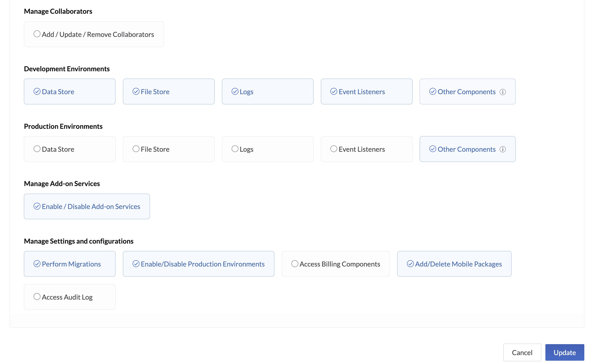
Task: Enable Production File Store permission
Action: [136, 149]
